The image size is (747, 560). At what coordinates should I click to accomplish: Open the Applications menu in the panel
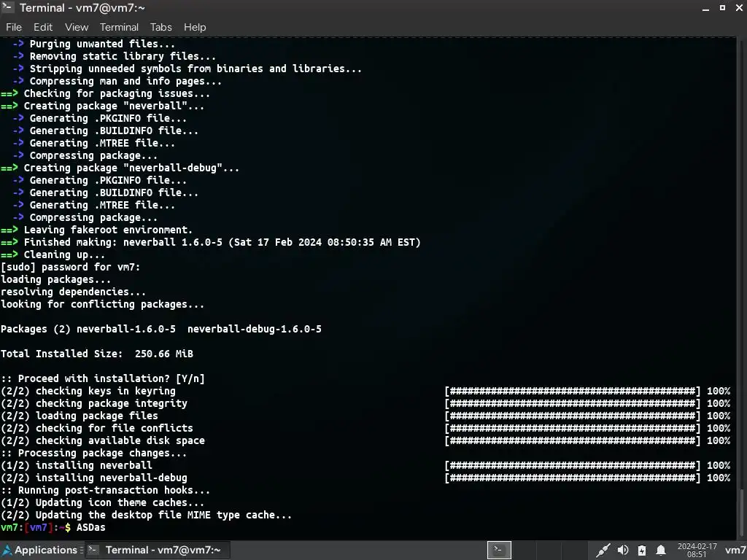(x=40, y=550)
